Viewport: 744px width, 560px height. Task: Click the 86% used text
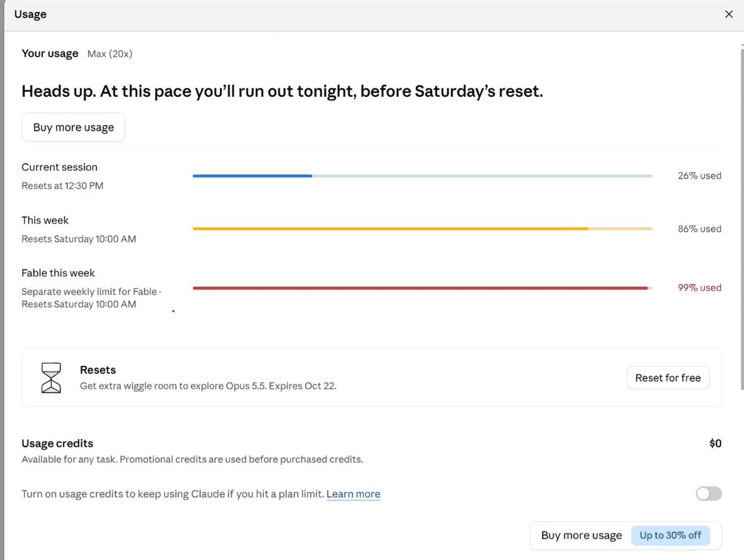(x=699, y=229)
